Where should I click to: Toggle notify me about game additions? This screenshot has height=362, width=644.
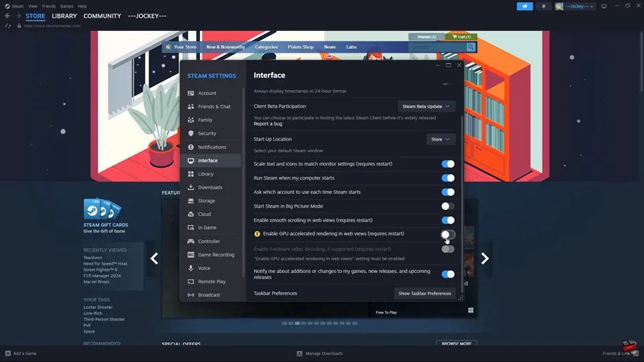447,274
